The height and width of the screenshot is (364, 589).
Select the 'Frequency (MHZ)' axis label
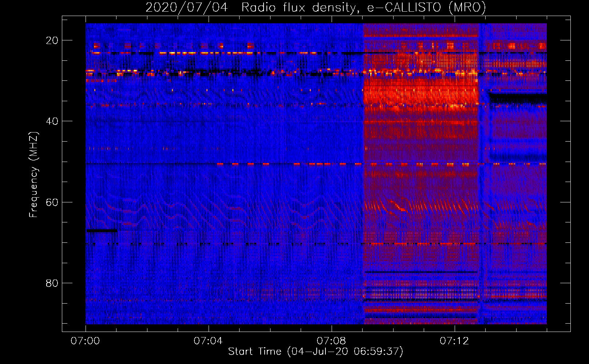33,175
